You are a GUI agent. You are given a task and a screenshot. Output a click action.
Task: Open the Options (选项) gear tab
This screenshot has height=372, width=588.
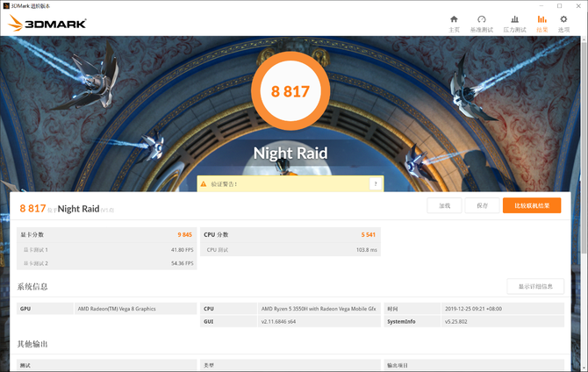pos(563,24)
